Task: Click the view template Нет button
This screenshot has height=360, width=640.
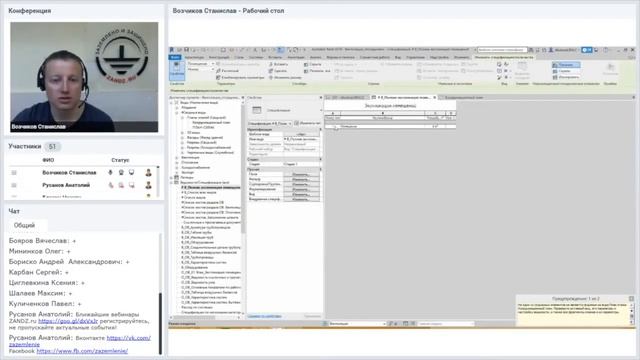Action: tap(302, 134)
